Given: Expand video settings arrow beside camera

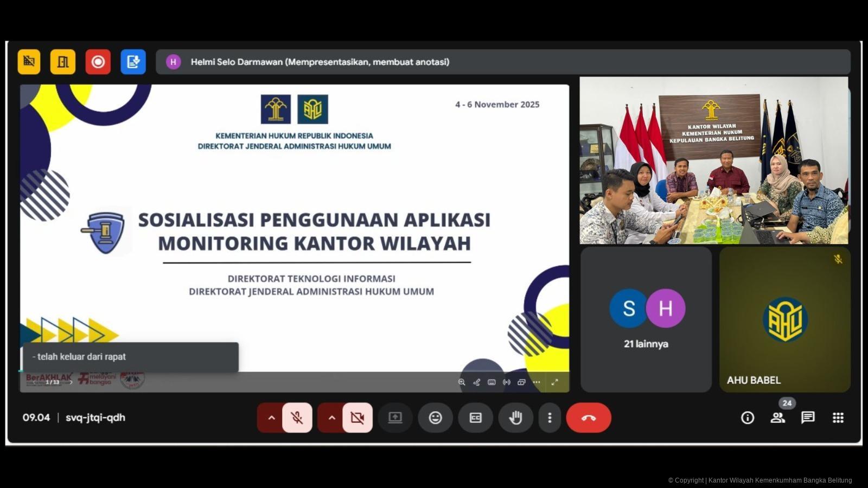Looking at the screenshot, I should click(331, 418).
